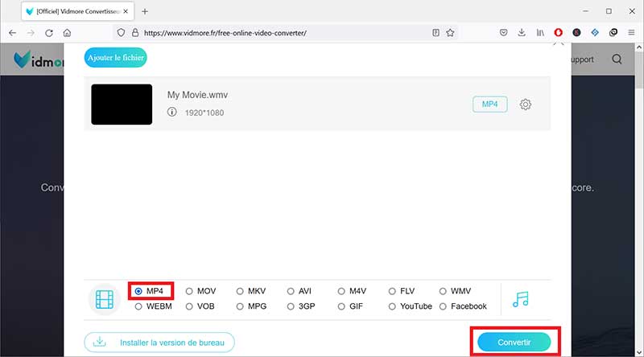Screen dimensions: 644x357
Task: Select the video formats film icon
Action: [x=105, y=299]
